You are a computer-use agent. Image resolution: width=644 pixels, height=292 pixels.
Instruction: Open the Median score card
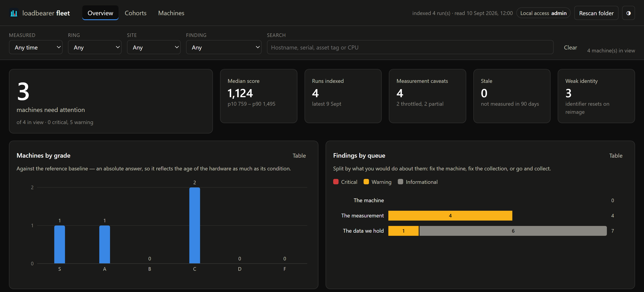click(x=258, y=96)
